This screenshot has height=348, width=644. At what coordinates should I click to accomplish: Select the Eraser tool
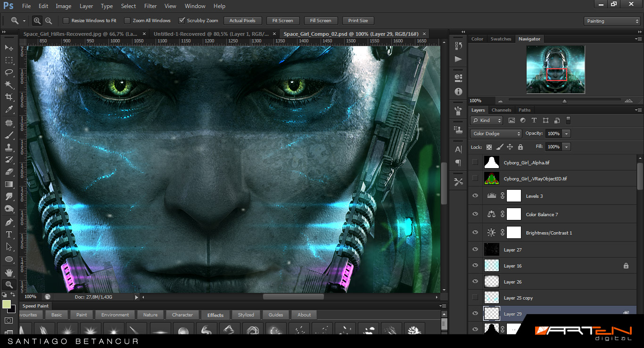click(x=9, y=172)
